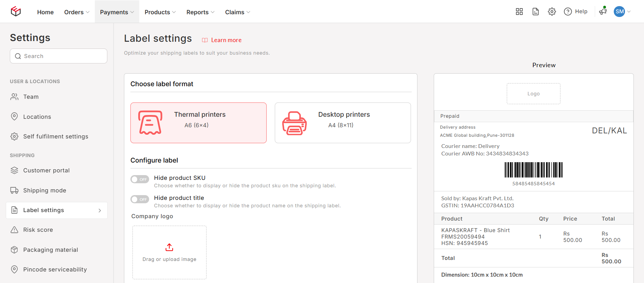This screenshot has height=283, width=644.
Task: Go to the Home tab
Action: click(x=46, y=12)
